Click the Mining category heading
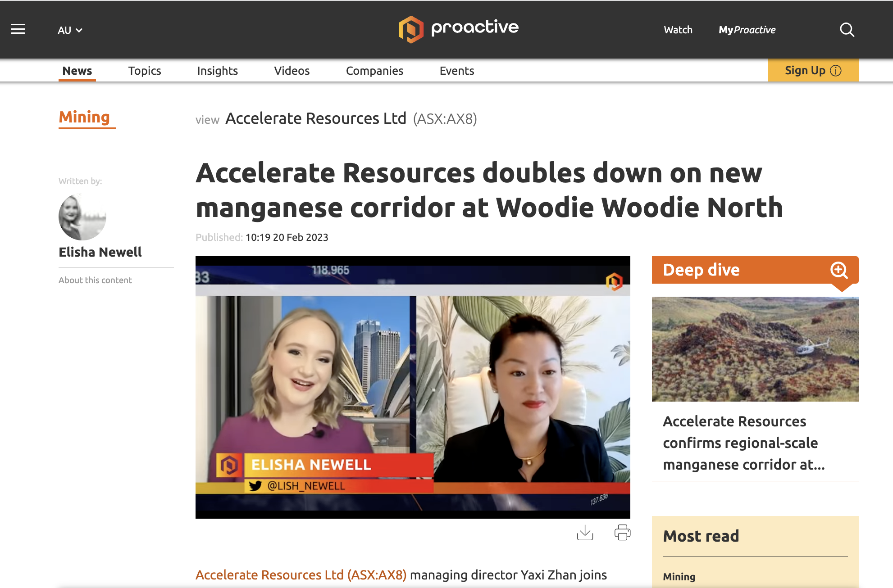893x588 pixels. 84,118
